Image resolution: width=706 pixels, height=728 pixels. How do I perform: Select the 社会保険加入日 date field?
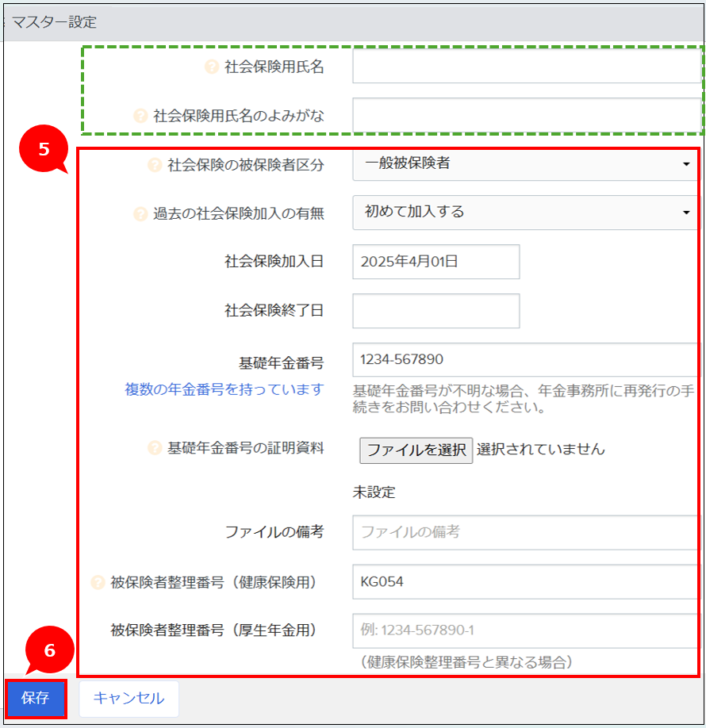[436, 262]
